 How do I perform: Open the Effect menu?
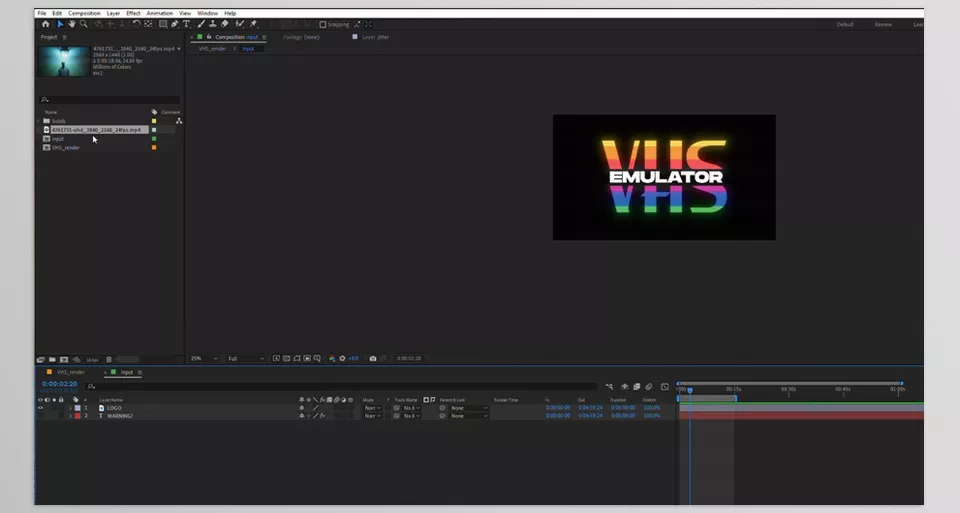coord(133,13)
